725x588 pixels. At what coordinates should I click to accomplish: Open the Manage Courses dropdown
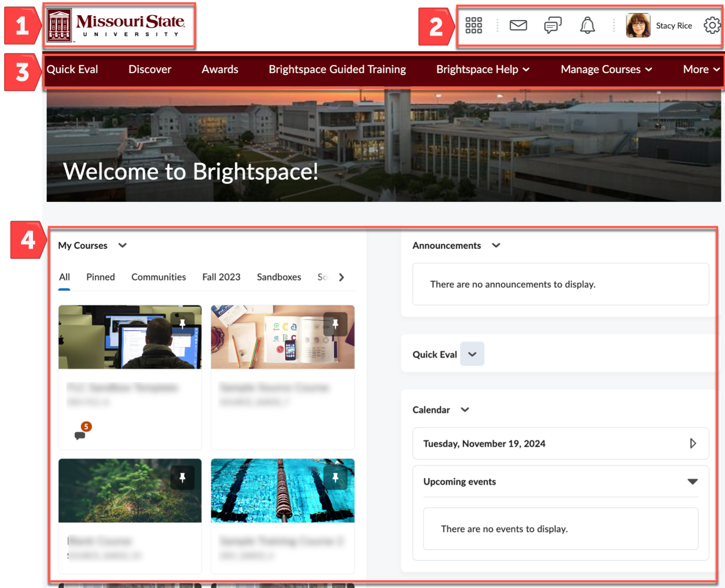point(606,69)
